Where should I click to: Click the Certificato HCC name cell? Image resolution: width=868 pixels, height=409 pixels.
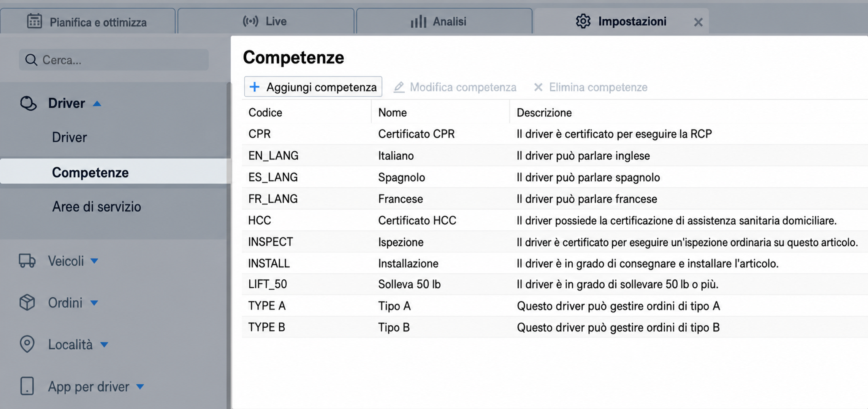click(x=417, y=220)
